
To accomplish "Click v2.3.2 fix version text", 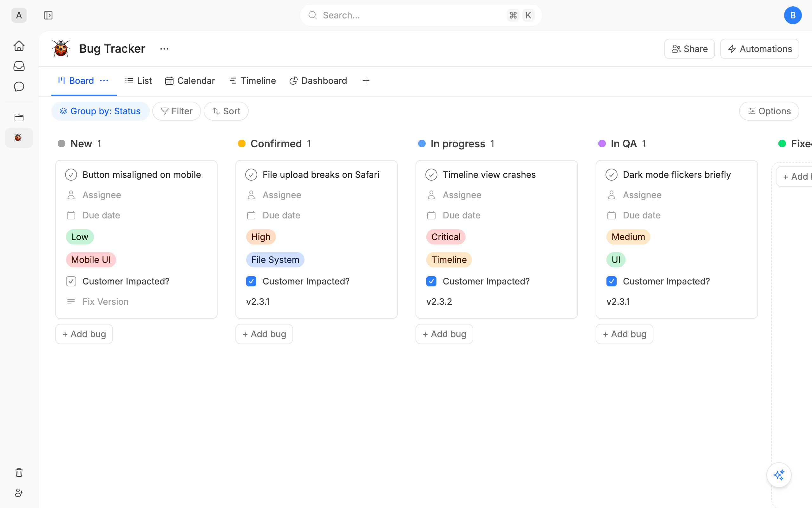I will 439,302.
